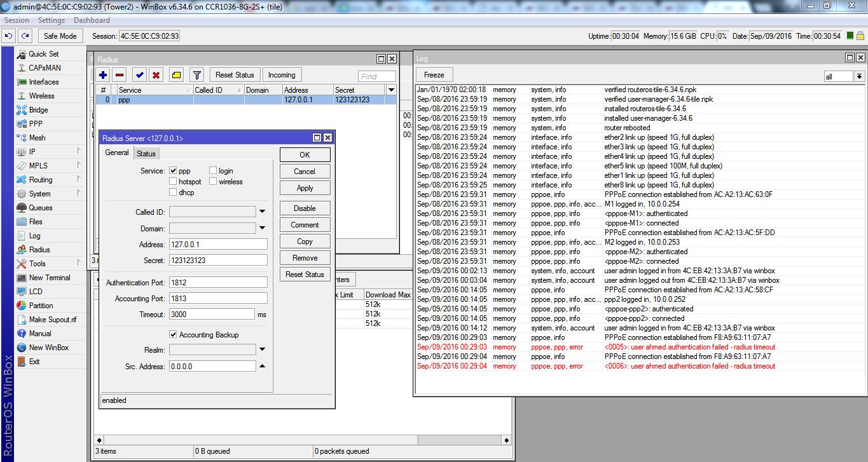Open the log topic filter dropdown
868x462 pixels.
click(x=859, y=76)
